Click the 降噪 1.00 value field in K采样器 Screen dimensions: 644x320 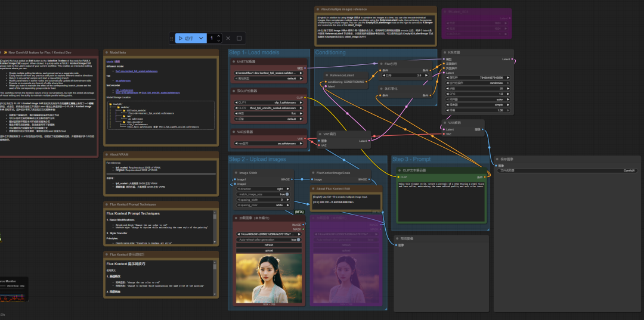point(478,110)
